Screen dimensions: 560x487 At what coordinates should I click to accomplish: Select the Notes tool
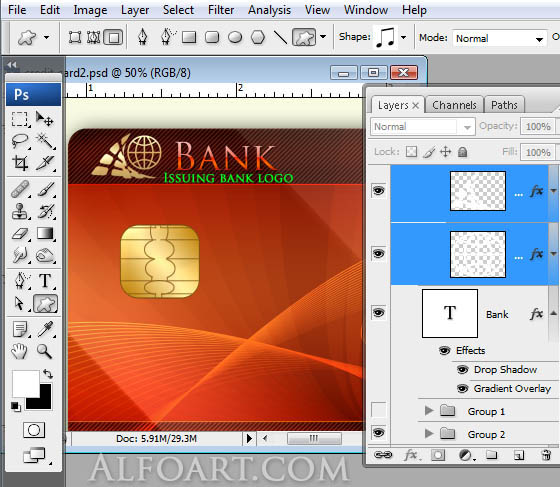coord(20,329)
